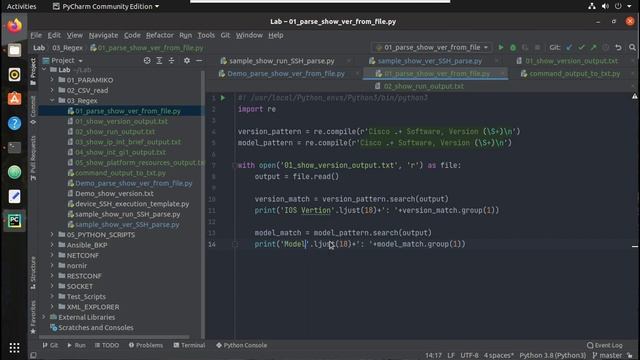Open Search Everywhere magnifier icon

click(632, 47)
